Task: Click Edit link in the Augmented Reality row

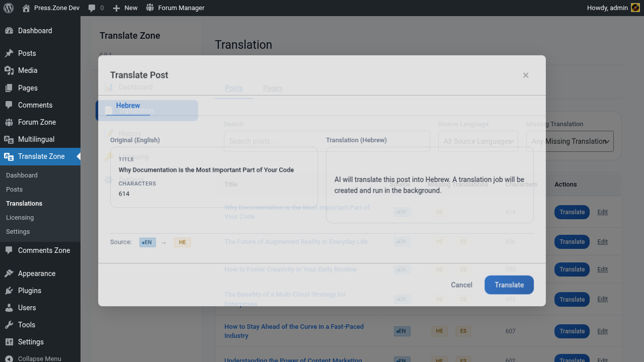Action: (603, 242)
